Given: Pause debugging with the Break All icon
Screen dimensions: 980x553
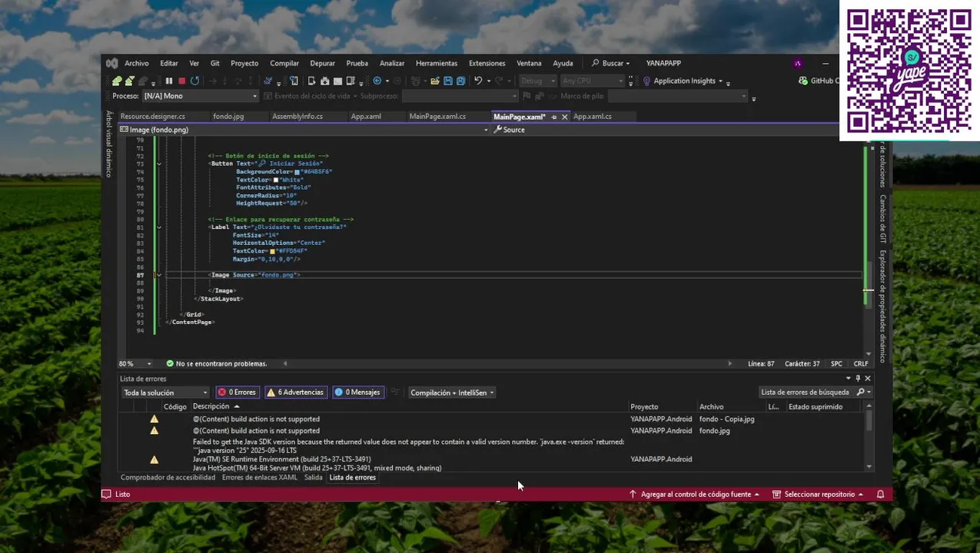Looking at the screenshot, I should (x=169, y=81).
